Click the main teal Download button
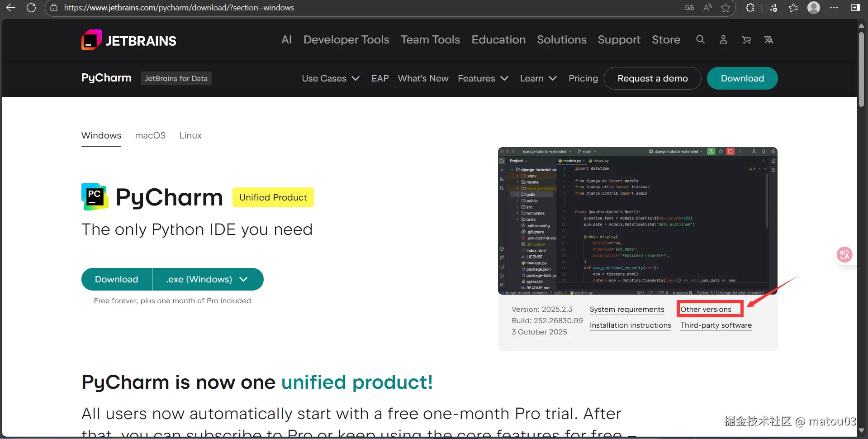Viewport: 868px width, 439px height. [x=117, y=279]
